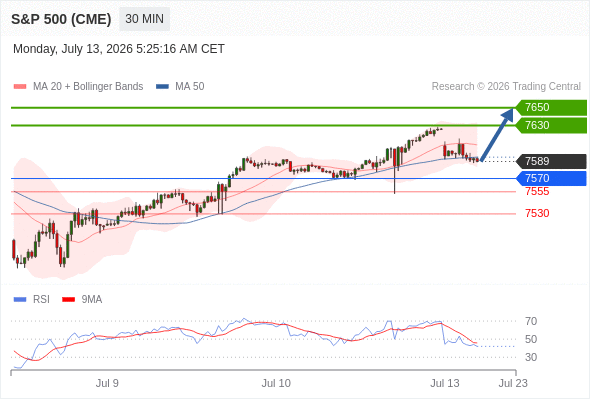Click the red 7555 support level

click(x=537, y=192)
